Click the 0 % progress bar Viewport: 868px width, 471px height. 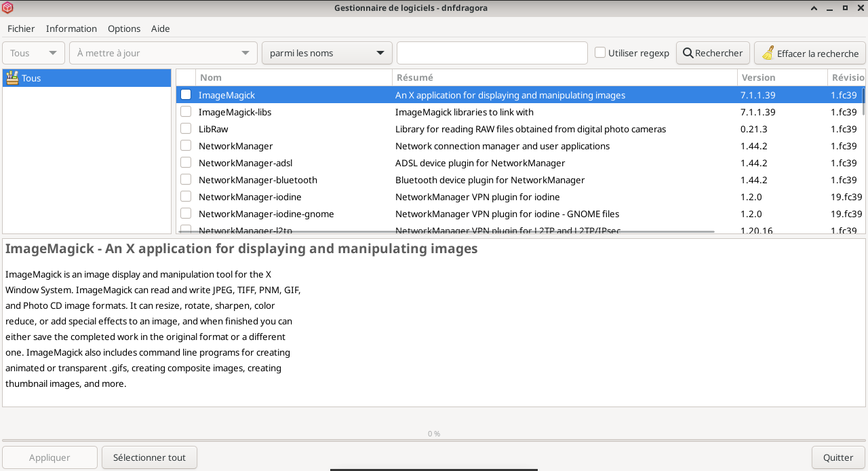tap(434, 440)
